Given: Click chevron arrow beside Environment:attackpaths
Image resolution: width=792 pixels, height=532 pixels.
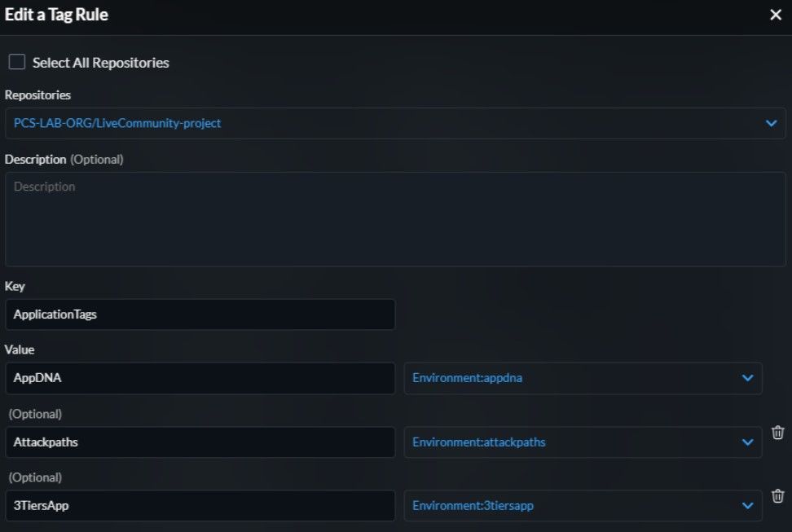Looking at the screenshot, I should [747, 442].
